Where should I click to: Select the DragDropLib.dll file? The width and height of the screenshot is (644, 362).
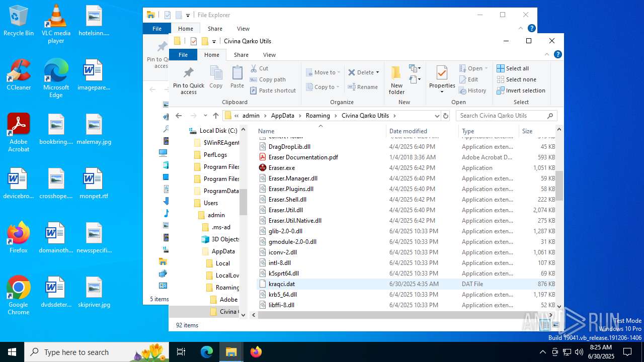point(289,147)
